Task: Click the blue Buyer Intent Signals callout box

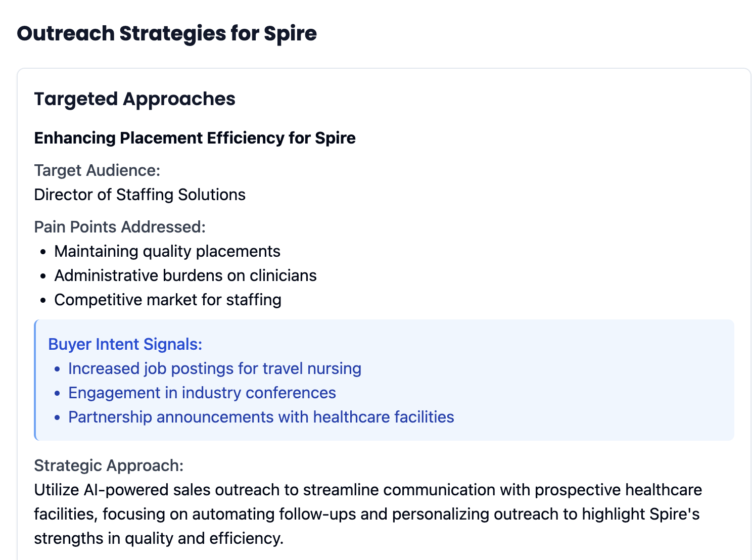Action: (384, 380)
